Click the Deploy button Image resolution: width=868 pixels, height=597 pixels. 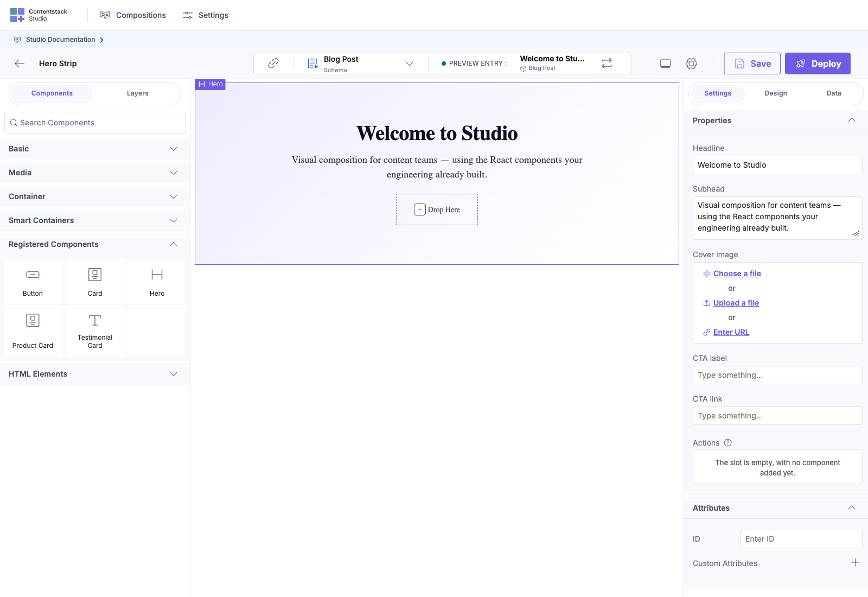817,64
